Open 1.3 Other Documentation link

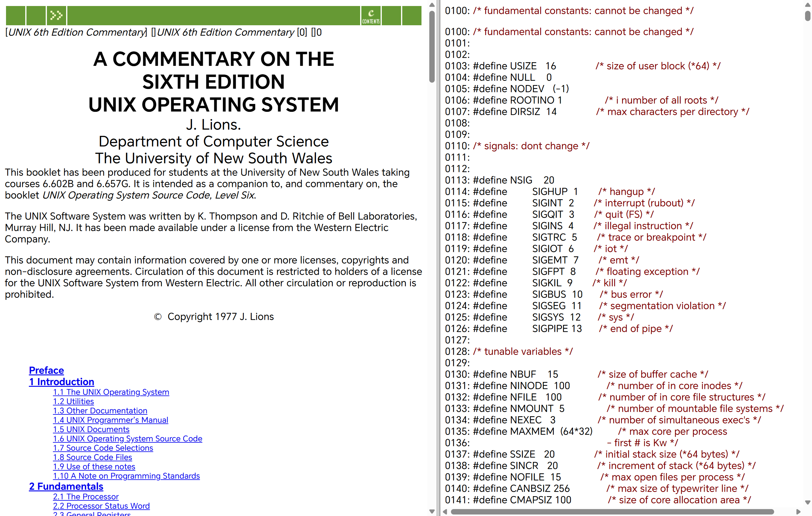(x=100, y=411)
